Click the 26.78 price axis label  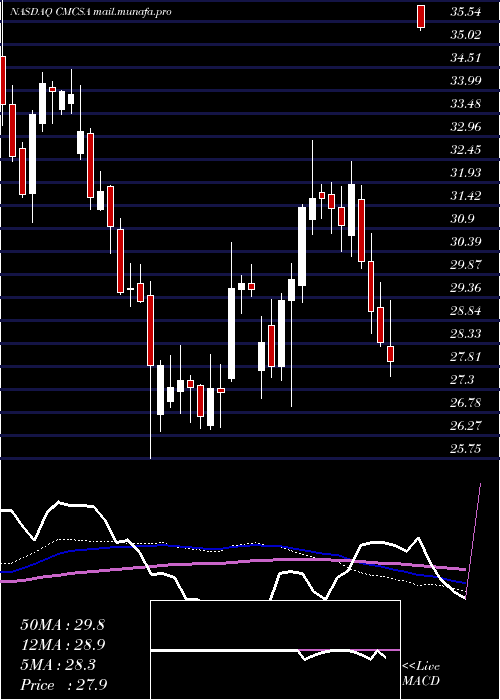coord(465,403)
